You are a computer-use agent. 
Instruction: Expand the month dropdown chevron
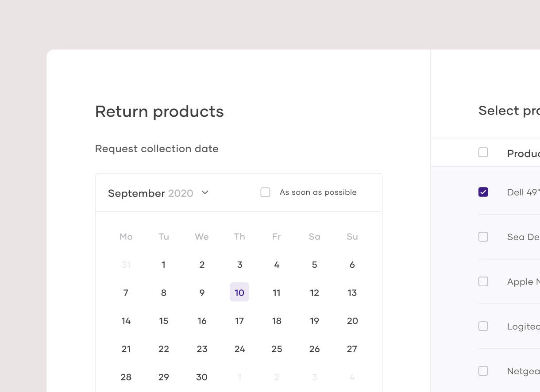pyautogui.click(x=204, y=192)
